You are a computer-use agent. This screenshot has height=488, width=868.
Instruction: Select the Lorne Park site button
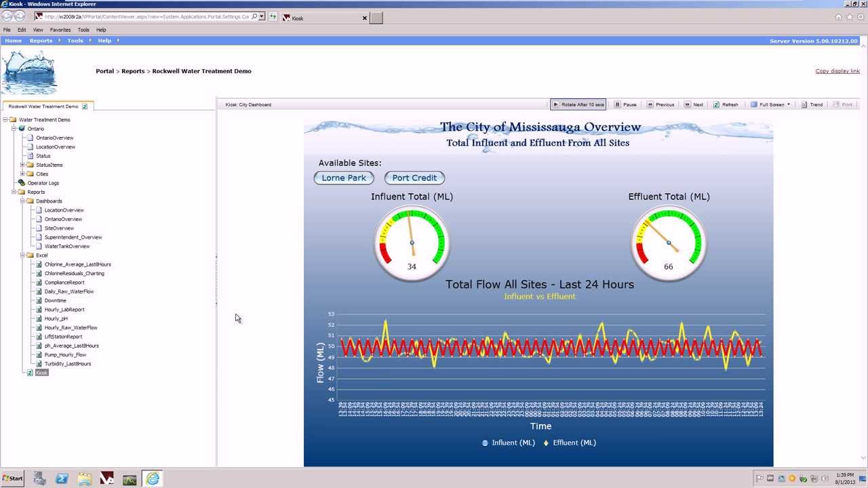coord(344,178)
